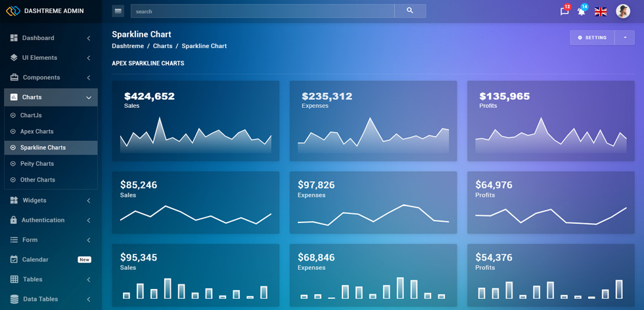644x310 pixels.
Task: Click the New badge beside Calendar
Action: coord(85,260)
